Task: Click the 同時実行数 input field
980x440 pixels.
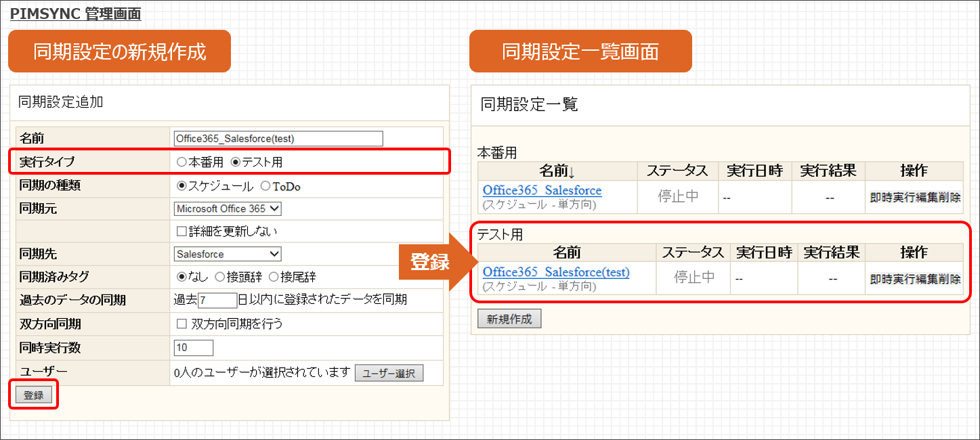Action: click(193, 348)
